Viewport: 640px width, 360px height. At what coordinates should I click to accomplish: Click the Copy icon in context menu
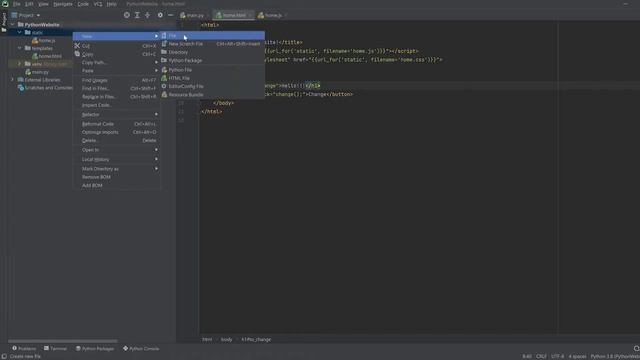coord(77,54)
